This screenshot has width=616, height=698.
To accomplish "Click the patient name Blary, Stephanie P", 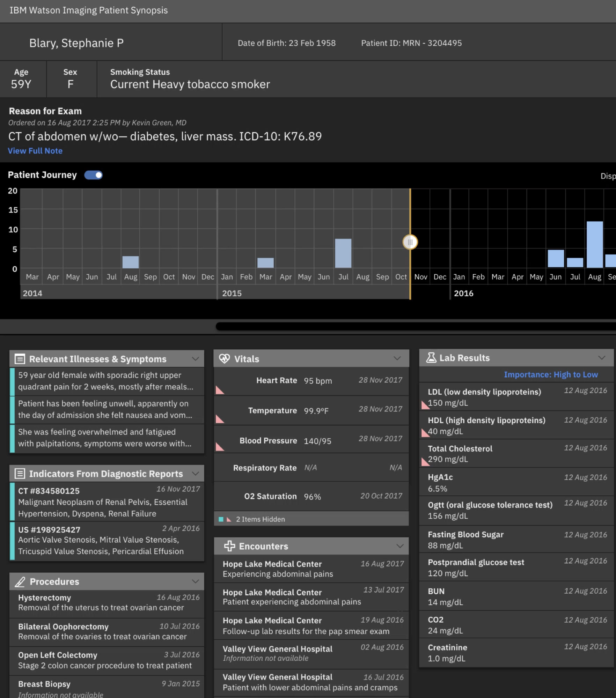I will point(76,43).
